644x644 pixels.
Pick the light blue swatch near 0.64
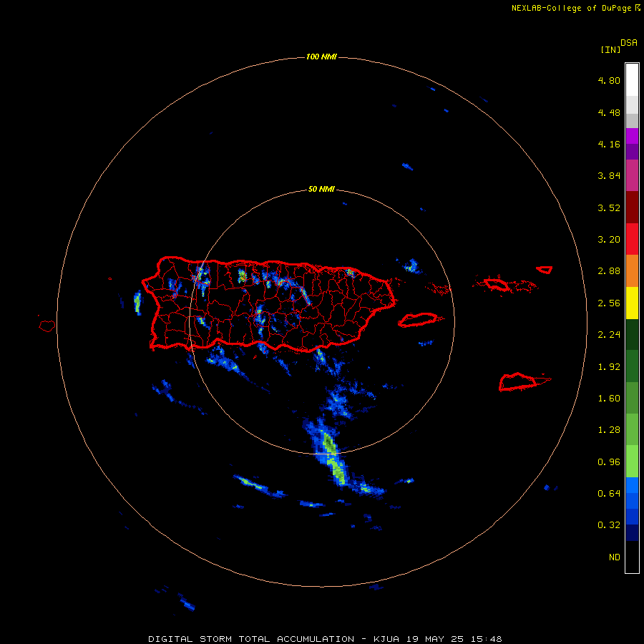click(x=632, y=485)
